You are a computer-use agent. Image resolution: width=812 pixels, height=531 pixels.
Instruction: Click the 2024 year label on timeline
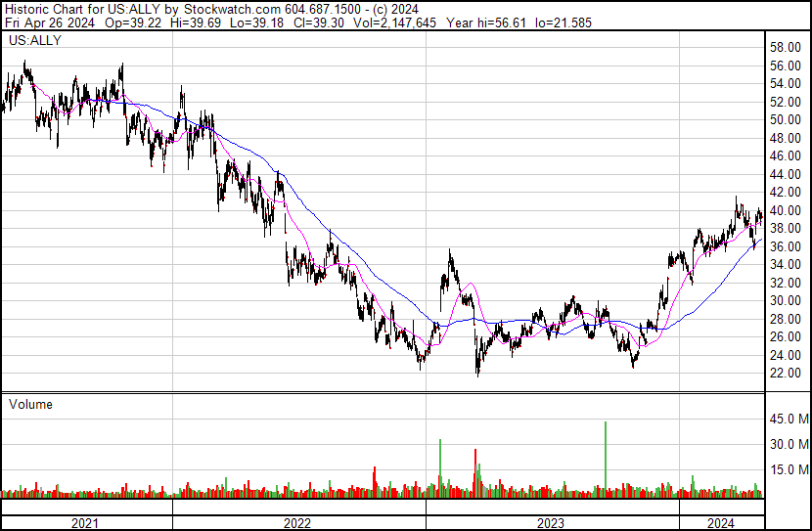coord(720,523)
